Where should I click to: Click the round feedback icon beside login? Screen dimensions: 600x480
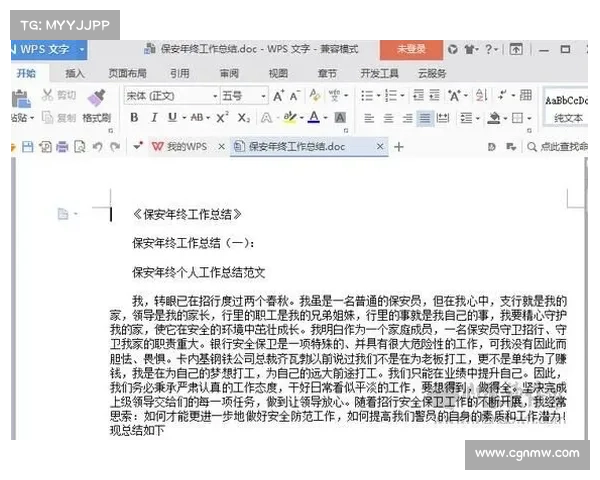coord(453,49)
